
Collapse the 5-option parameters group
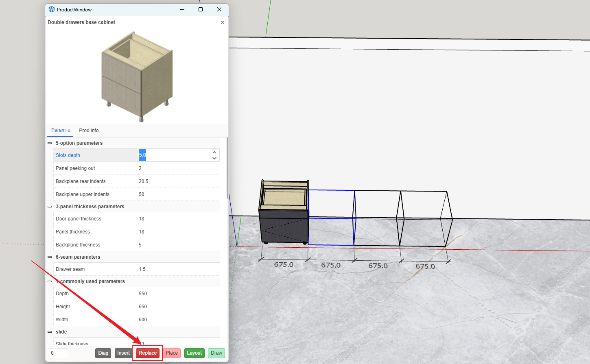[50, 143]
